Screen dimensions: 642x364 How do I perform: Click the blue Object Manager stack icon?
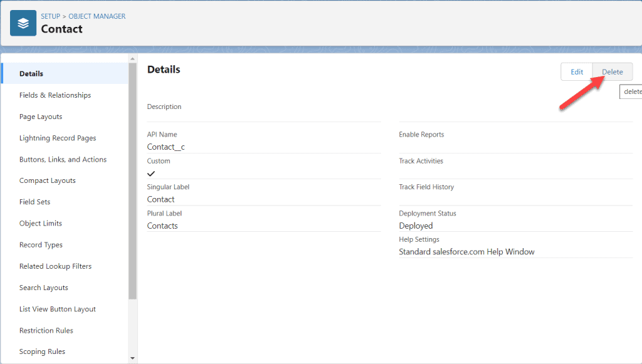point(23,23)
